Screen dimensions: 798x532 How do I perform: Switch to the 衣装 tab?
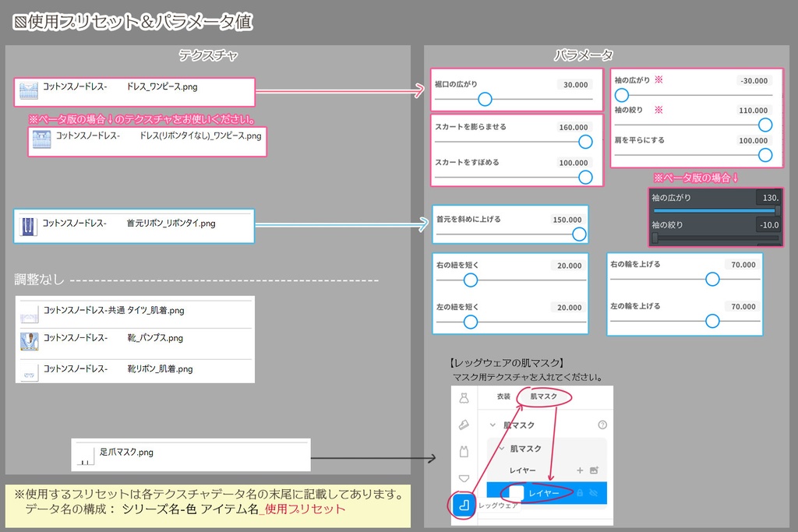pos(503,395)
